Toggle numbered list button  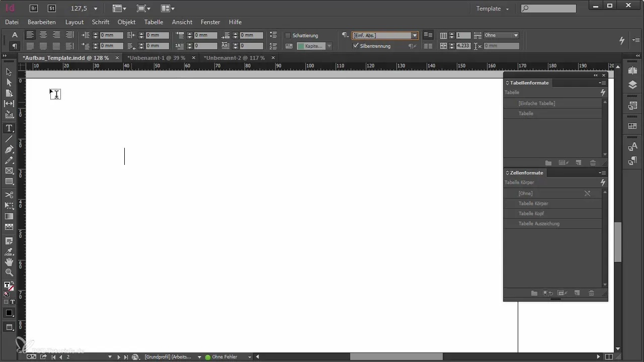[273, 46]
